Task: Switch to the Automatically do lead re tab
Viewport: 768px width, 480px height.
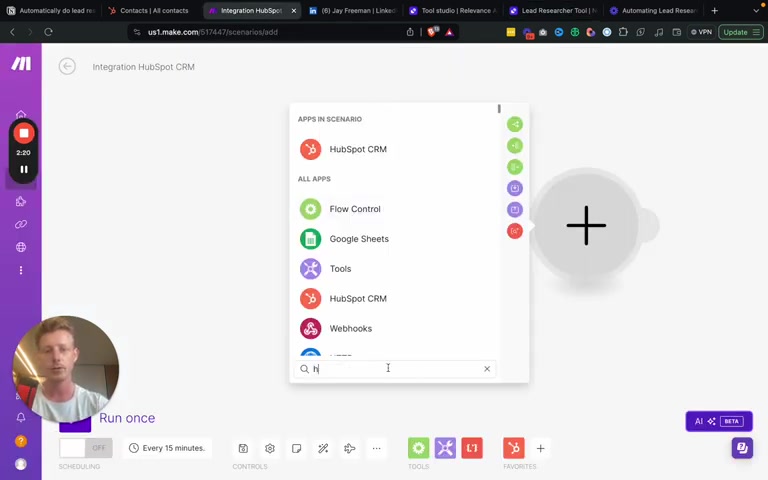Action: tap(51, 10)
